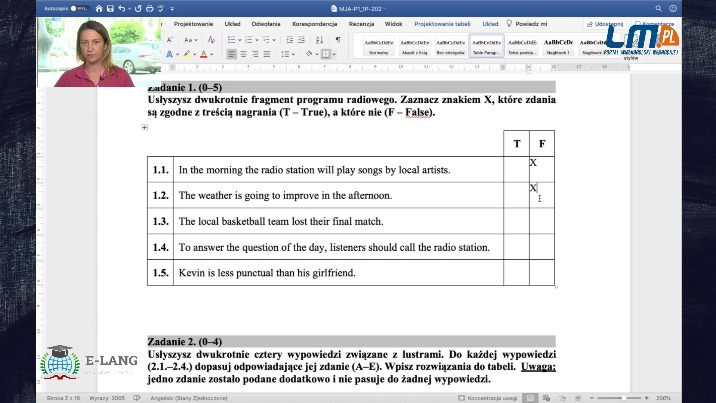This screenshot has height=403, width=716.
Task: Open the table Układ tab
Action: (x=490, y=24)
